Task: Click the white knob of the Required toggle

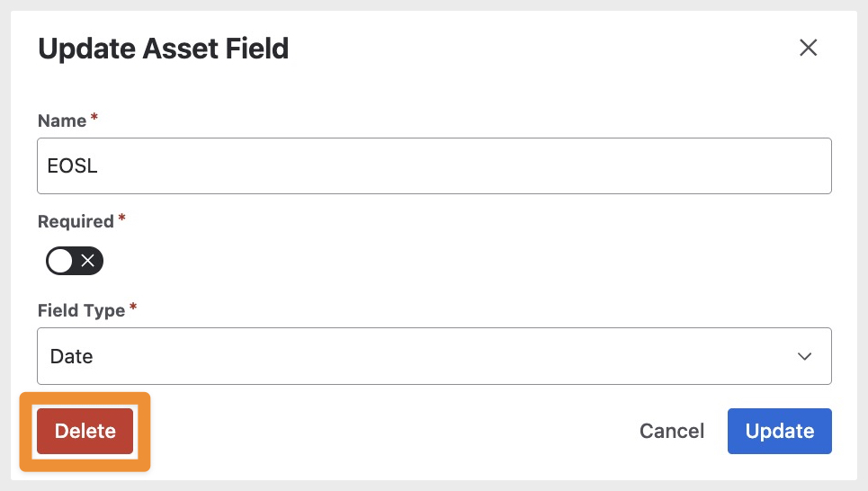Action: tap(60, 262)
